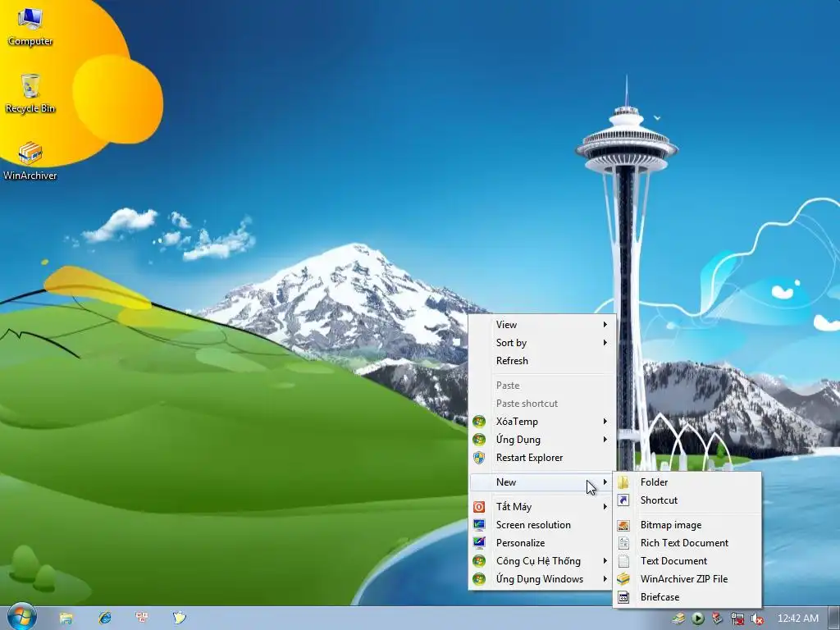Select the WinArchiver desktop shortcut
This screenshot has width=840, height=630.
(30, 161)
